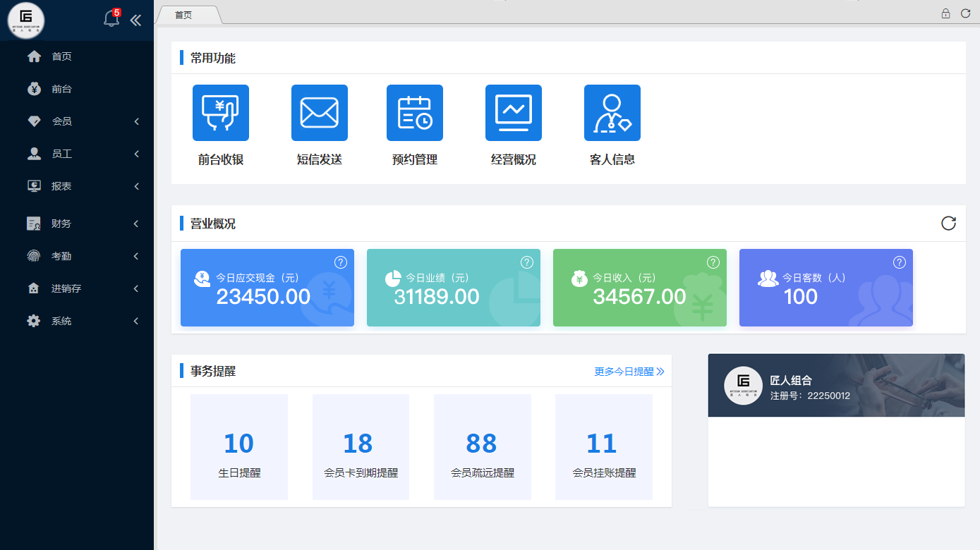Select 员工 label in the sidebar

(x=61, y=154)
